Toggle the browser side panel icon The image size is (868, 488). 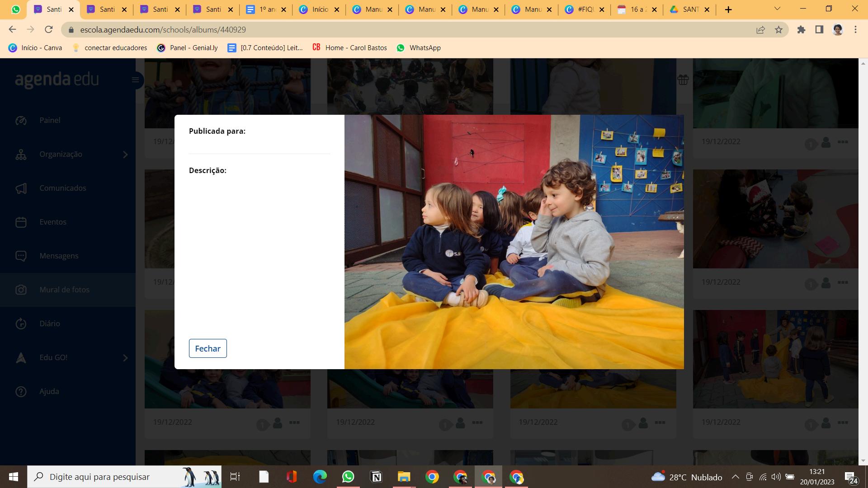[x=819, y=30]
